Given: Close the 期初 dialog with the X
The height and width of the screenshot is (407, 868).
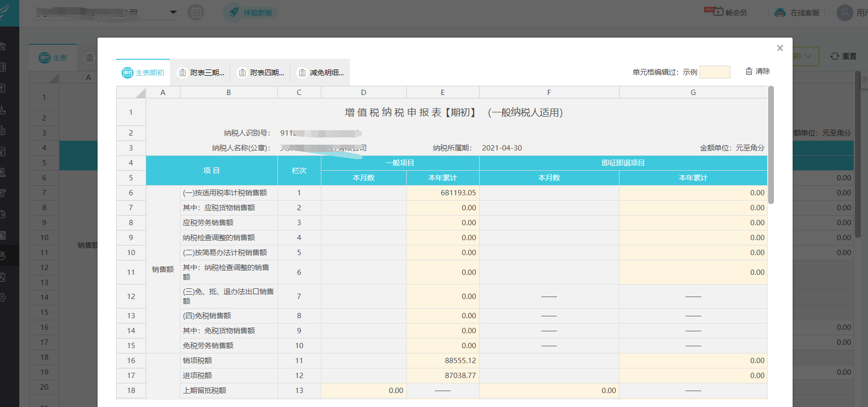Looking at the screenshot, I should coord(780,48).
